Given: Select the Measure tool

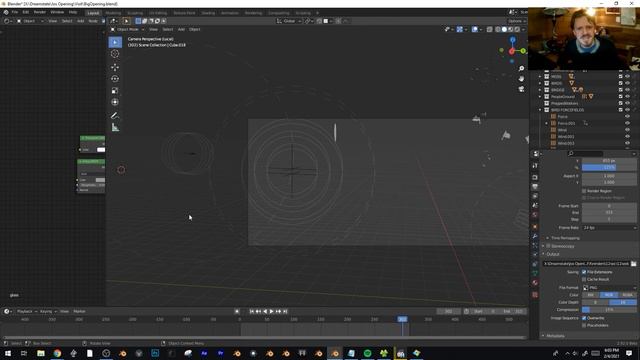Looking at the screenshot, I should (115, 128).
